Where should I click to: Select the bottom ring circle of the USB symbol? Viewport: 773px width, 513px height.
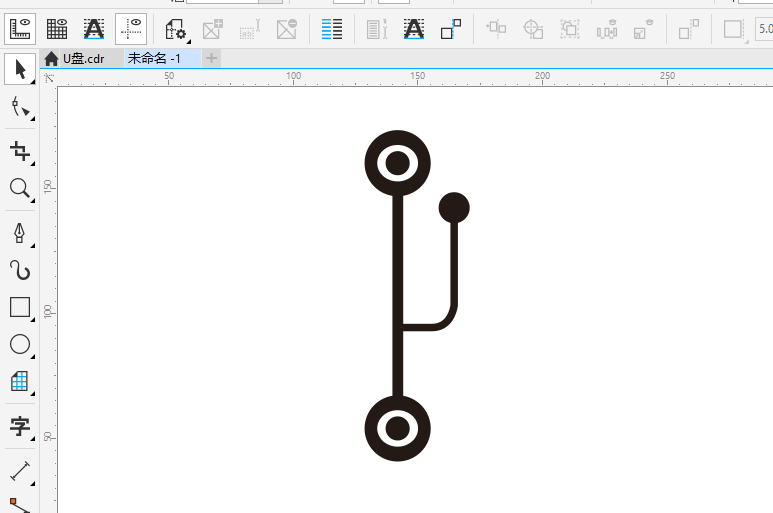(397, 428)
